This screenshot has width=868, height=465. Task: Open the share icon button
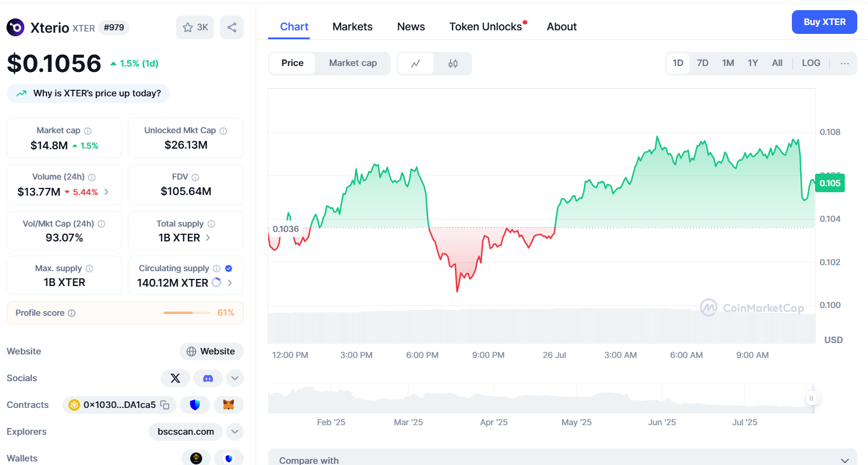click(x=232, y=27)
